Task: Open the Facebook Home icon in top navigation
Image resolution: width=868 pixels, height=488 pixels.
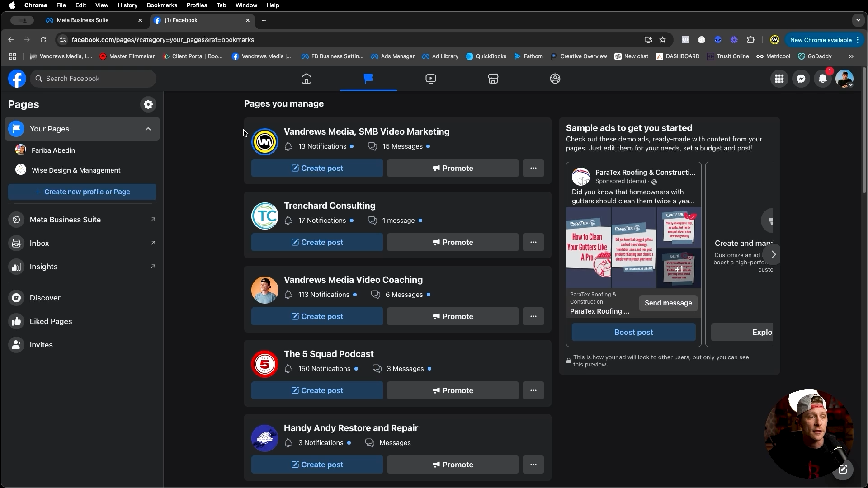Action: click(307, 79)
